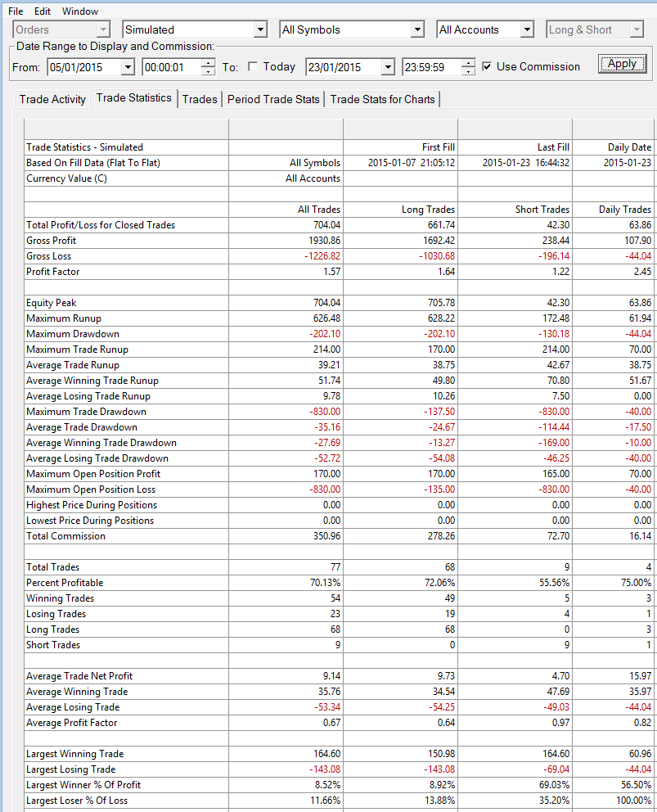Viewport: 657px width, 812px height.
Task: Click the Average Profit Factor row label
Action: 71,722
